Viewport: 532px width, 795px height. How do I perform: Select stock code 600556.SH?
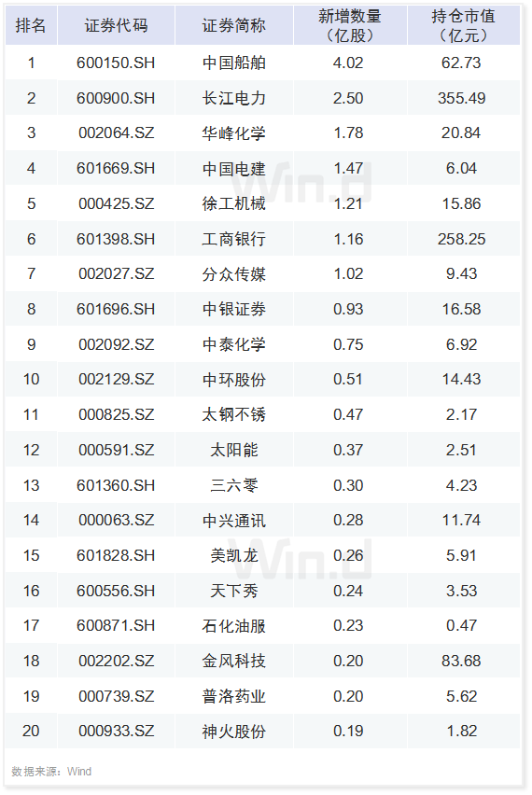click(x=116, y=592)
